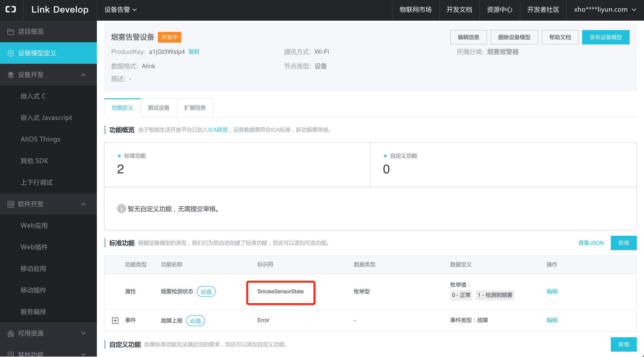Image resolution: width=644 pixels, height=357 pixels.
Task: Open AliOS Things sidebar item
Action: [x=48, y=139]
